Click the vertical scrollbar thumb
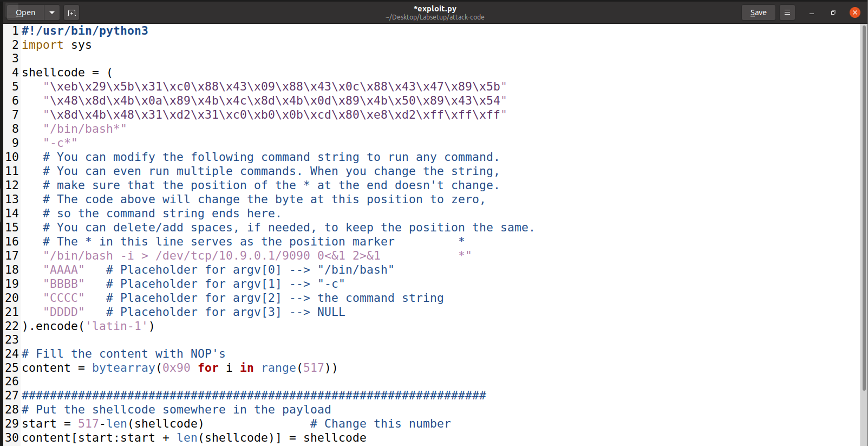868x446 pixels. [x=864, y=208]
